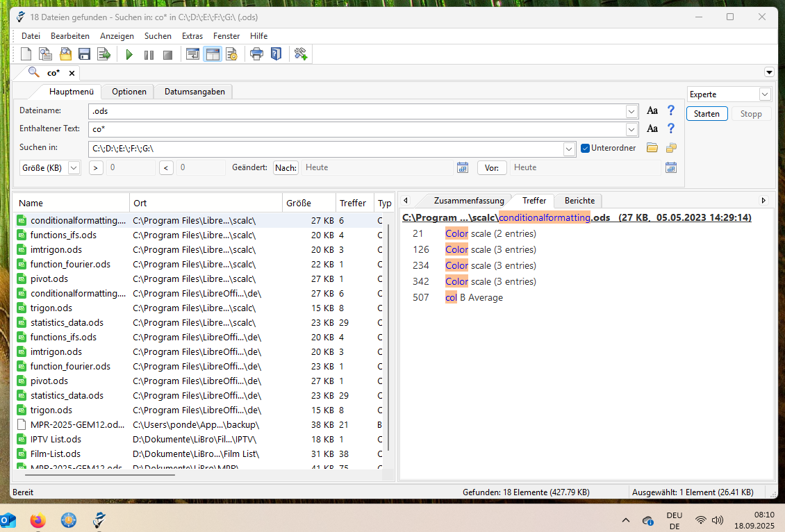Image resolution: width=785 pixels, height=532 pixels.
Task: Show previous result tabs with left arrow
Action: [406, 200]
